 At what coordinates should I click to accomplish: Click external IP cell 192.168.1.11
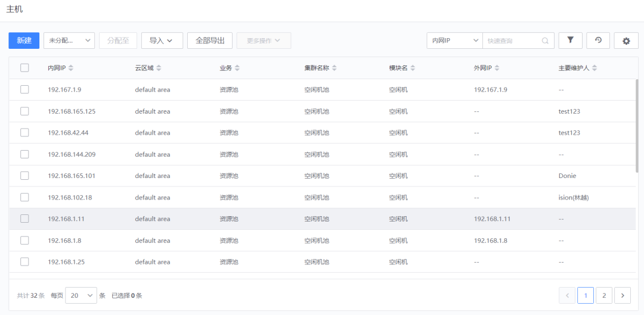[492, 219]
